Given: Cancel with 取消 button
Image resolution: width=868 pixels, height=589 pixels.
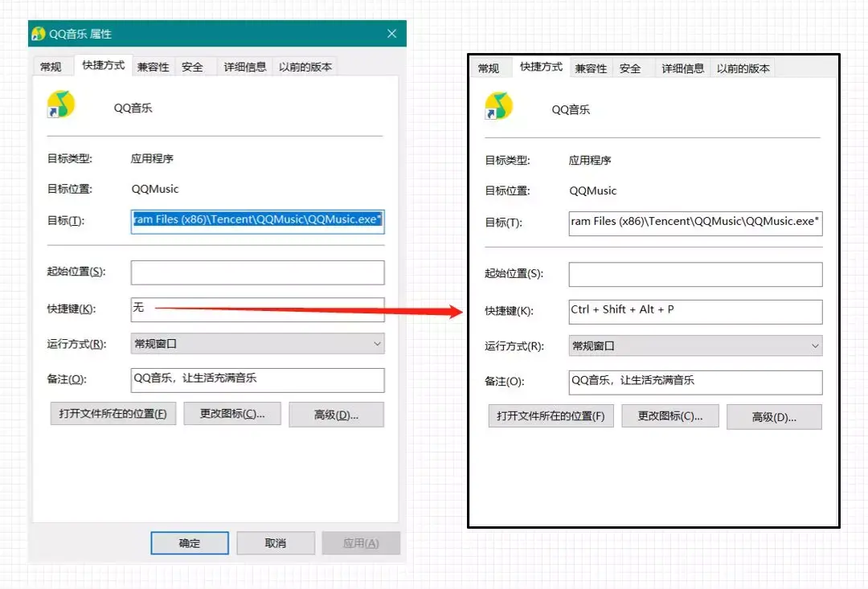Looking at the screenshot, I should [x=276, y=543].
